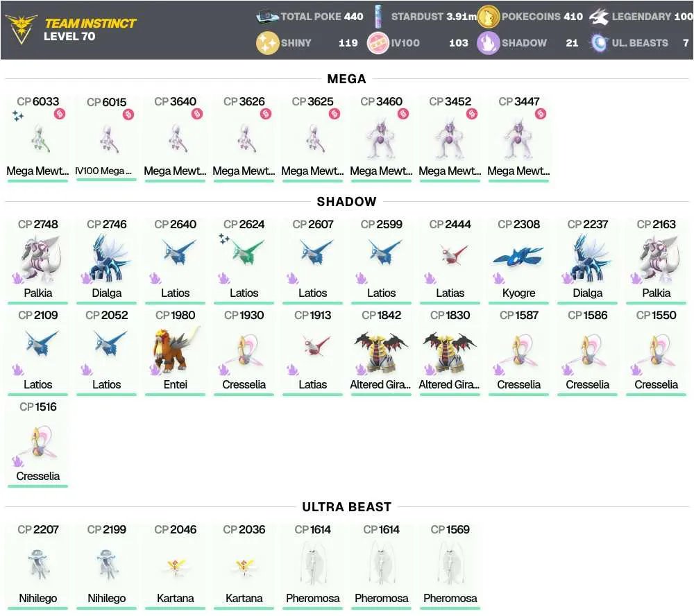
Task: Select shiny green Latios CP 2624
Action: [244, 261]
